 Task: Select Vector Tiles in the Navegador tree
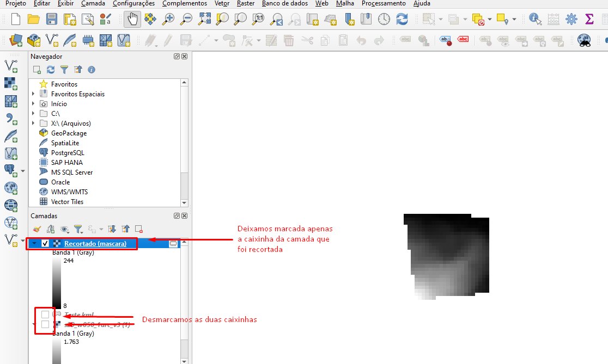67,201
